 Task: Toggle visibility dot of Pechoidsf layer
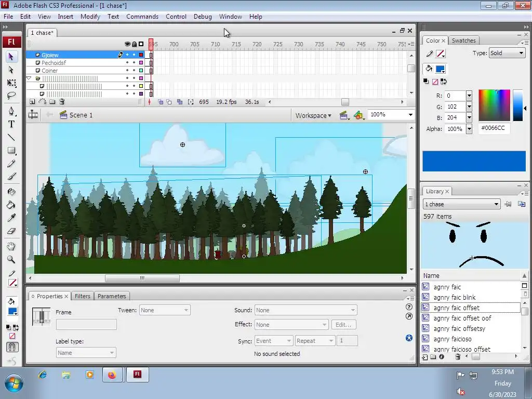point(127,63)
